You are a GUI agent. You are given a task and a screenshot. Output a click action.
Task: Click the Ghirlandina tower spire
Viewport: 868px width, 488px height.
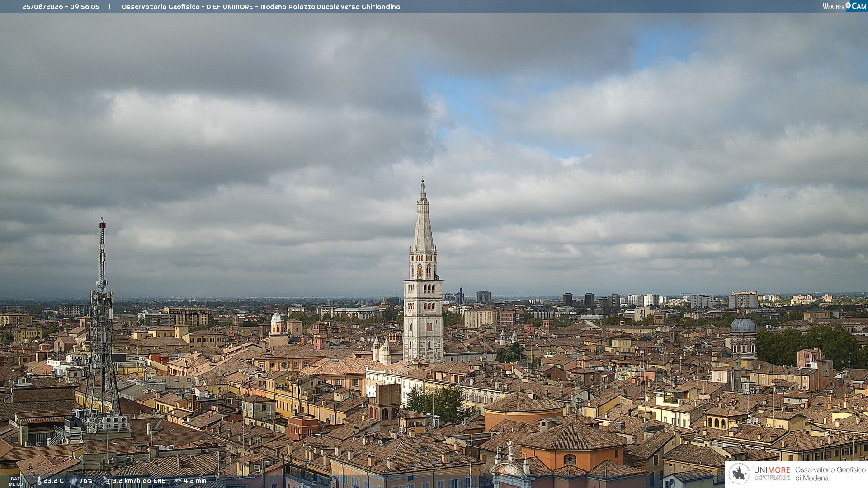(423, 216)
